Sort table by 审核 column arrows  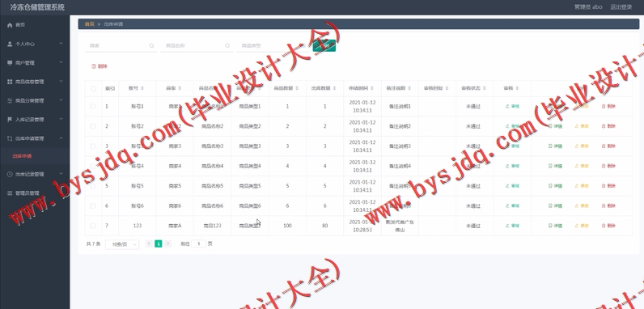coord(517,88)
